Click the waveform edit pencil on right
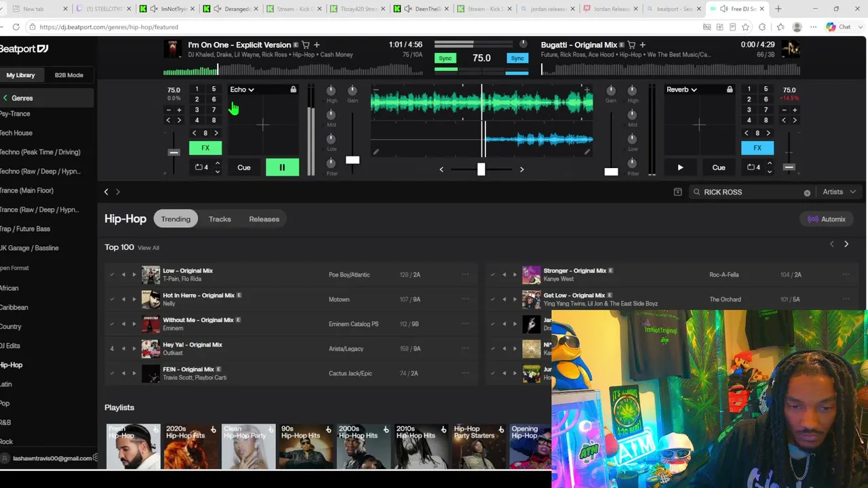The height and width of the screenshot is (488, 868). point(587,152)
